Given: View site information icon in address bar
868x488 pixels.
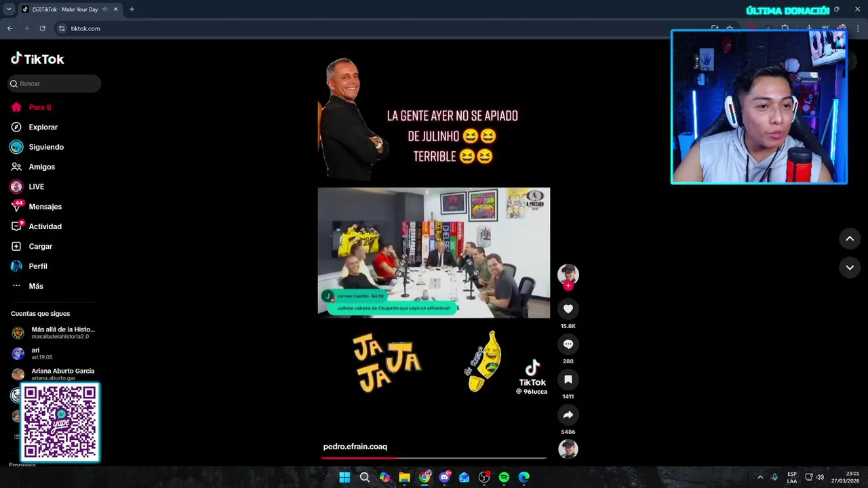Looking at the screenshot, I should tap(62, 28).
